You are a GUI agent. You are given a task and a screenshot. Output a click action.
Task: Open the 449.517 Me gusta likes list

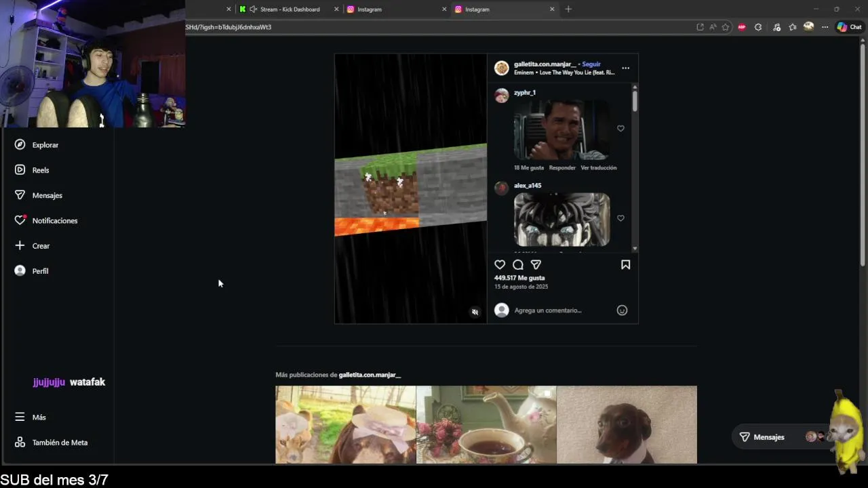click(x=519, y=278)
